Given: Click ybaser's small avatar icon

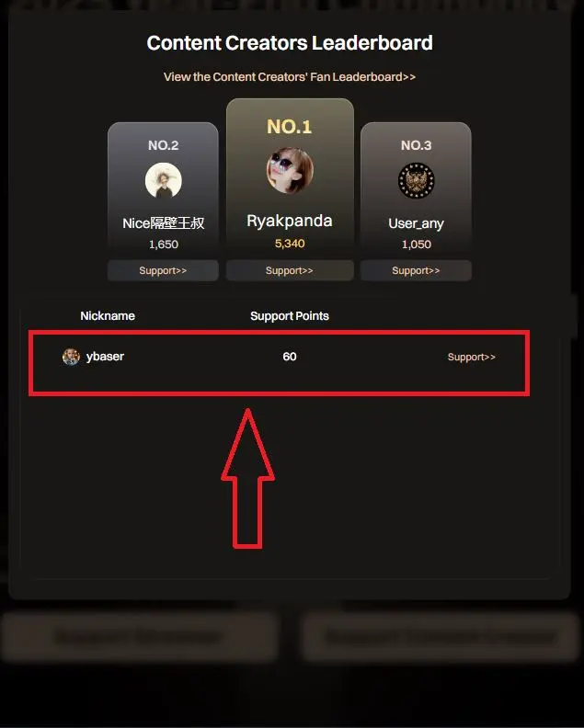Looking at the screenshot, I should [x=71, y=357].
